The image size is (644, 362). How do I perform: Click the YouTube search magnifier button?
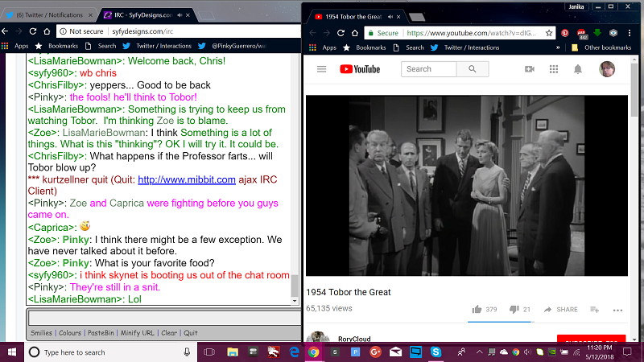[x=473, y=69]
